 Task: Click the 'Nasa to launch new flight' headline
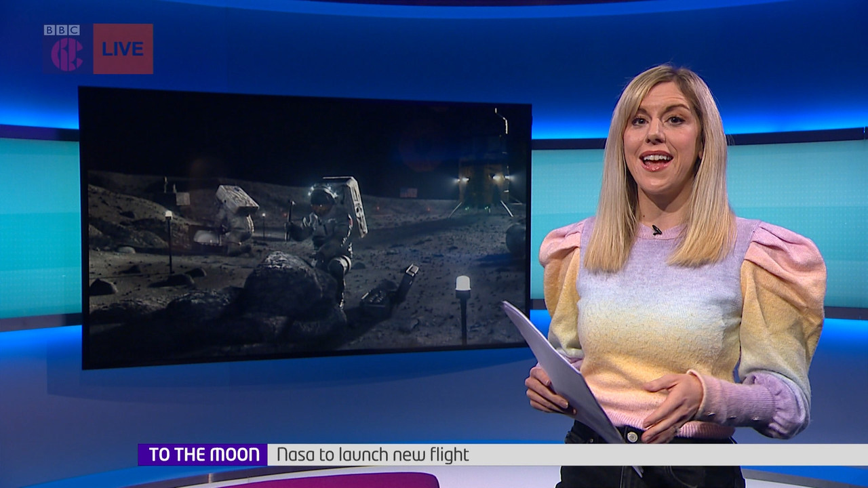click(374, 455)
